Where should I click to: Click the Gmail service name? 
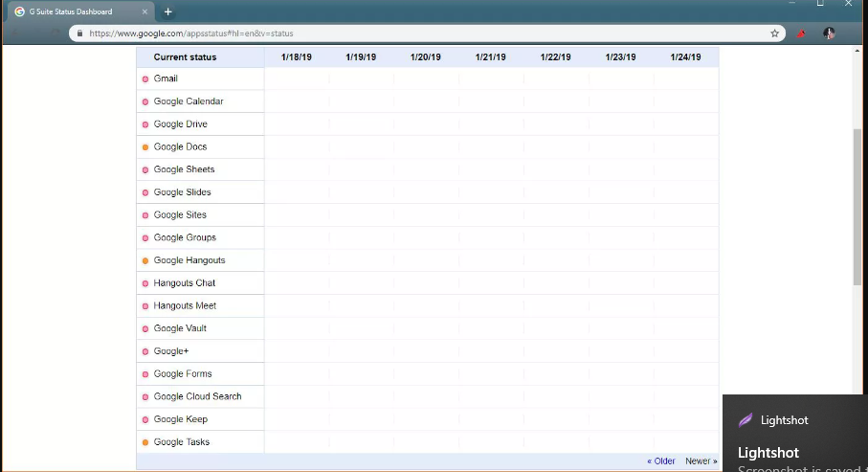(166, 79)
